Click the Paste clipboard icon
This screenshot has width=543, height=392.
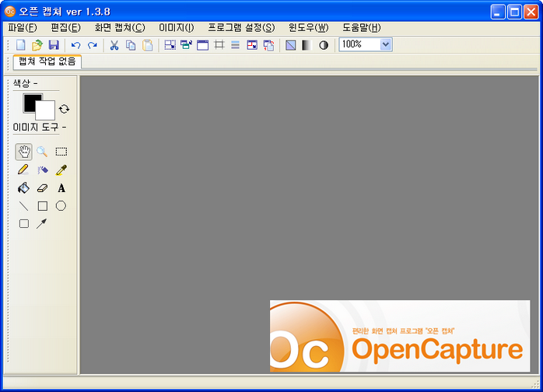pos(148,45)
